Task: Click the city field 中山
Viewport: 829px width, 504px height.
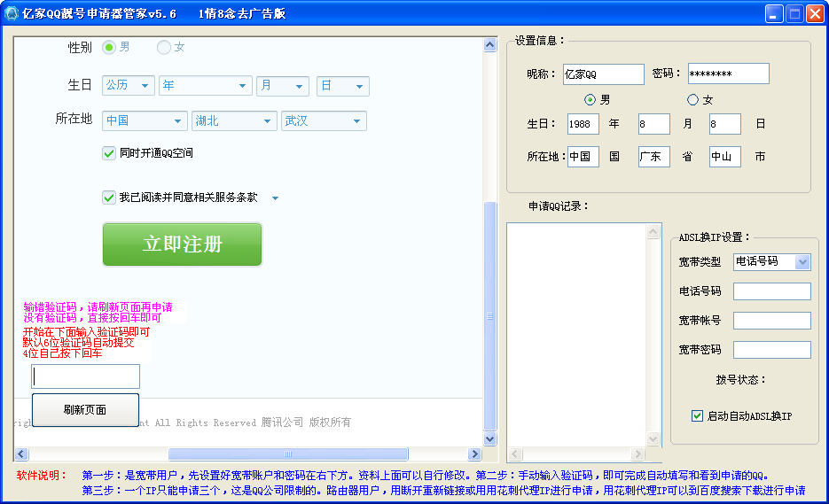Action: point(725,157)
